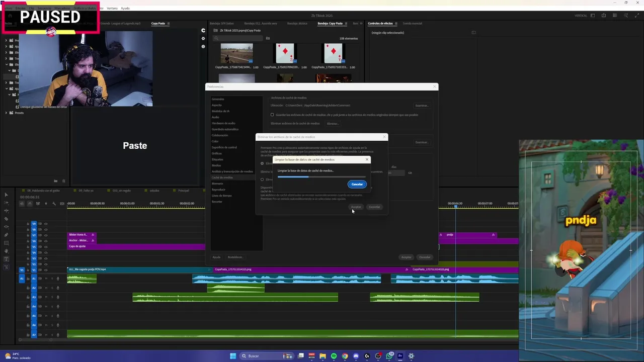
Task: Close the Limpiar base de datos dialog
Action: [x=367, y=159]
